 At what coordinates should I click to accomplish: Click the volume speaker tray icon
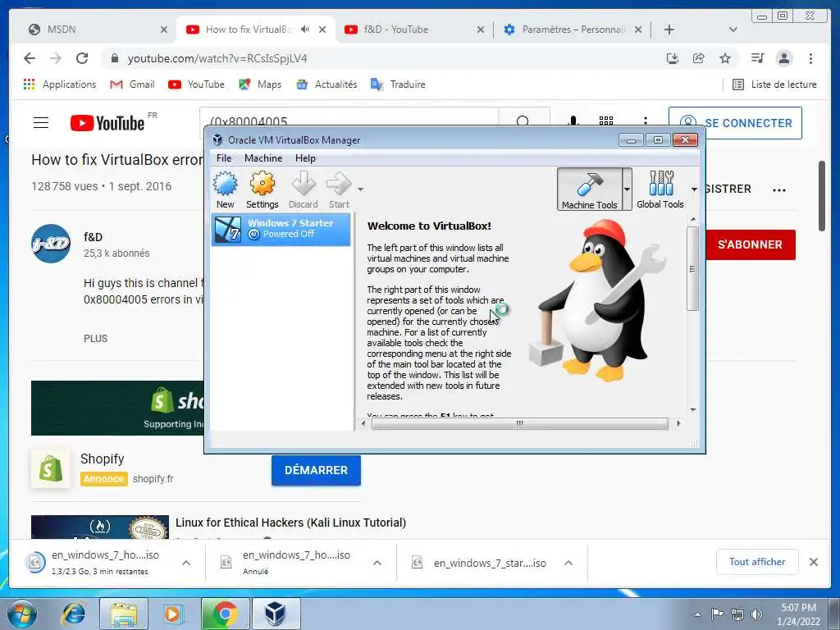(x=756, y=614)
